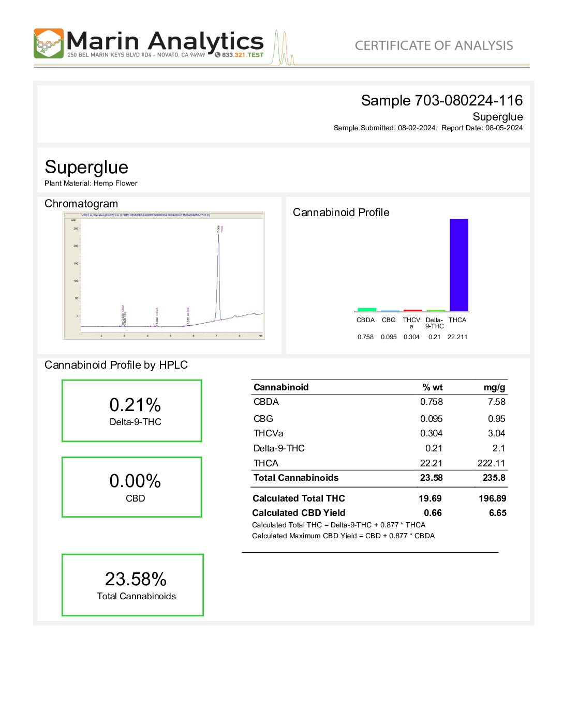Click the Chromatogram section heading
Screen dimensions: 563x728
[x=81, y=204]
